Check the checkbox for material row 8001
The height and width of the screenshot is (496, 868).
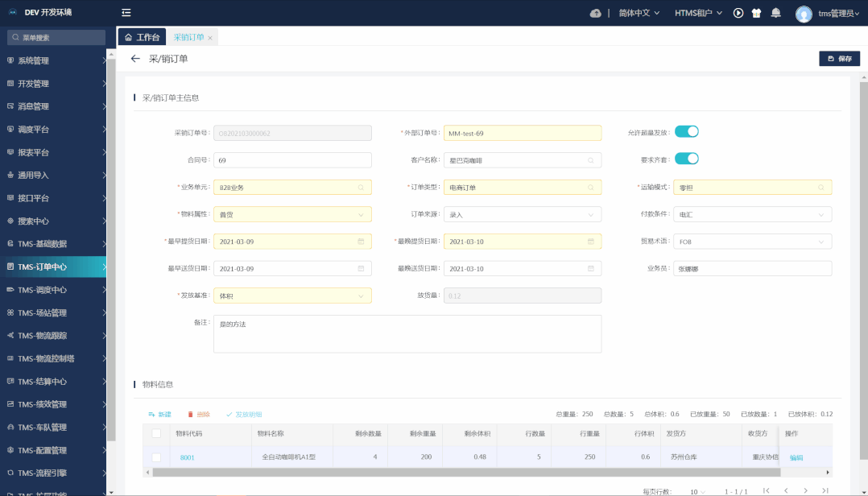coord(156,457)
